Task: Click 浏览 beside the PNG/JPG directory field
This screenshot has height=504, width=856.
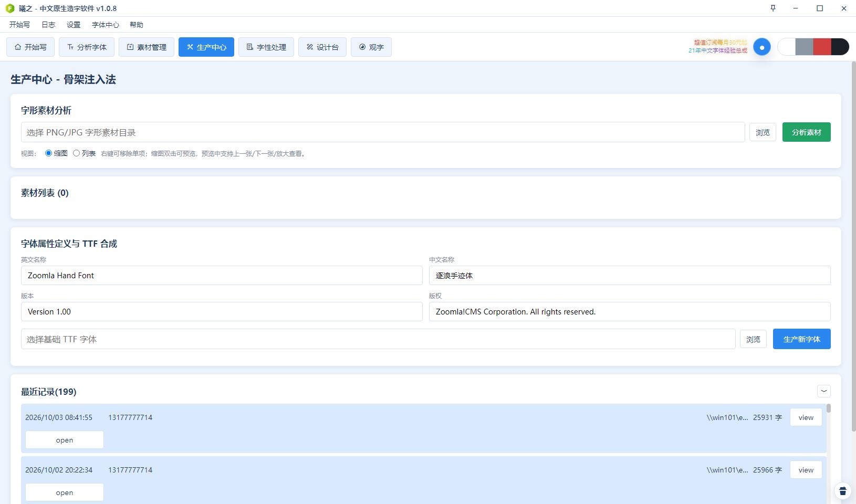Action: 763,132
